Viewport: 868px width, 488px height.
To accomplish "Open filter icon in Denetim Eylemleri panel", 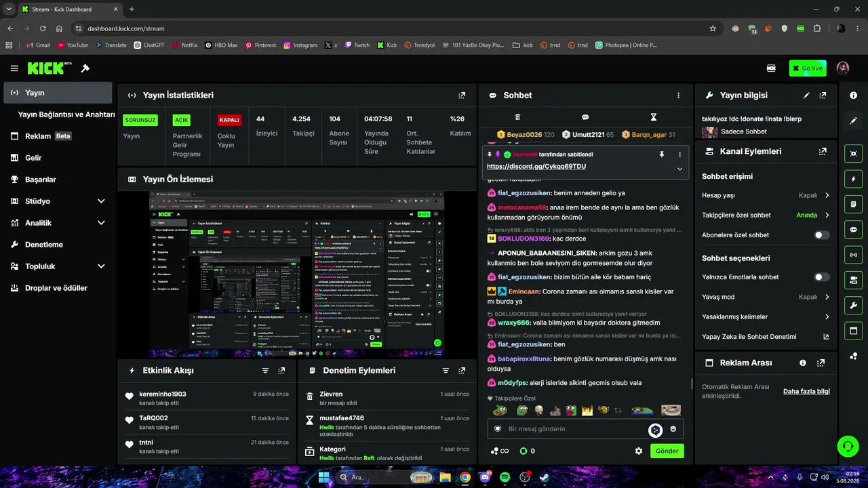I will point(446,371).
